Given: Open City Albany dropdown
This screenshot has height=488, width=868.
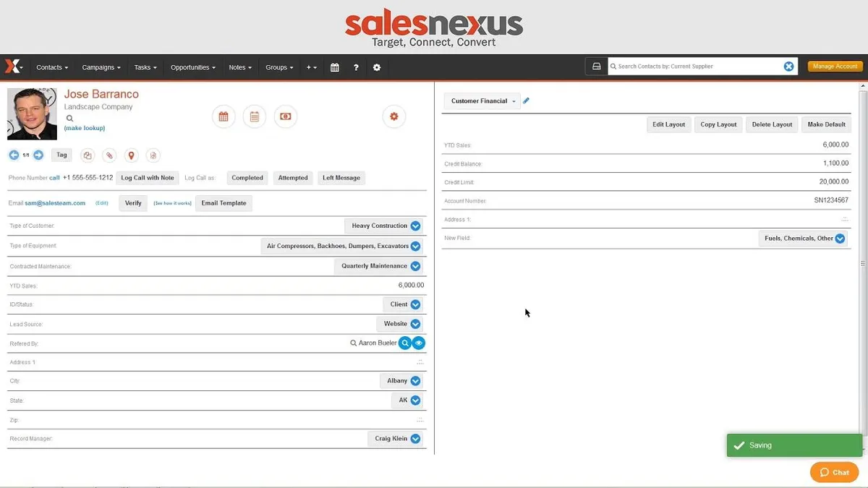Looking at the screenshot, I should (x=401, y=381).
